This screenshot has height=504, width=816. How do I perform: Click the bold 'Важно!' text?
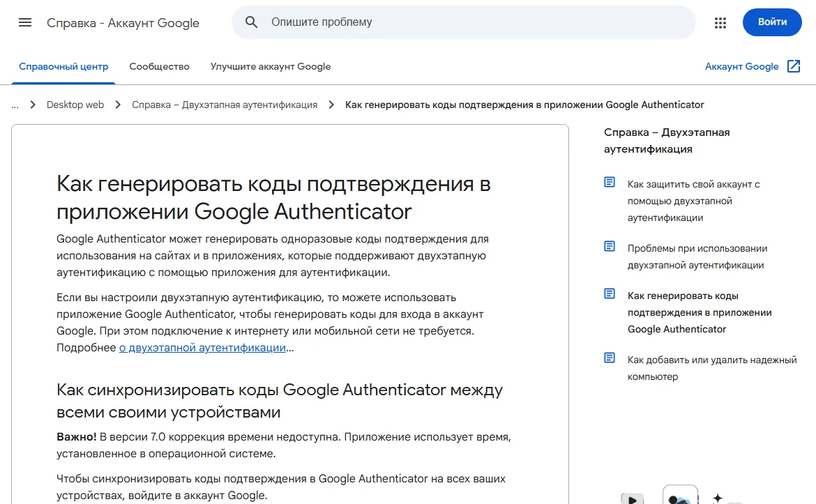click(77, 437)
